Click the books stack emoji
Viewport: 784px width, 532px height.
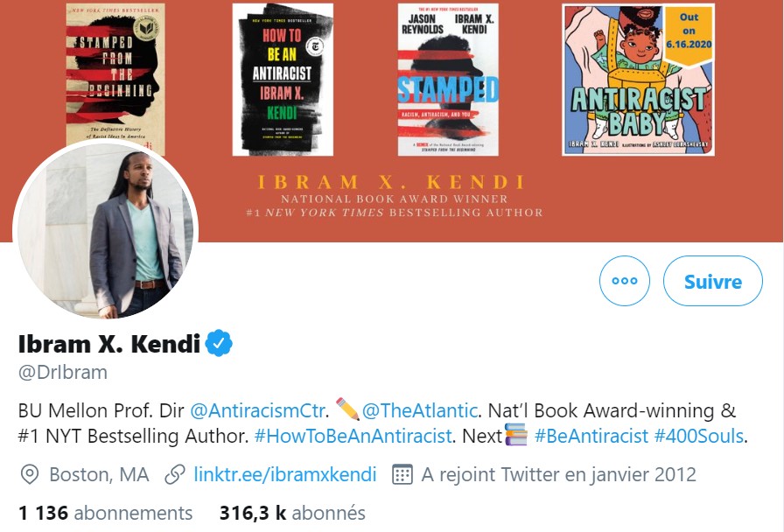(516, 434)
